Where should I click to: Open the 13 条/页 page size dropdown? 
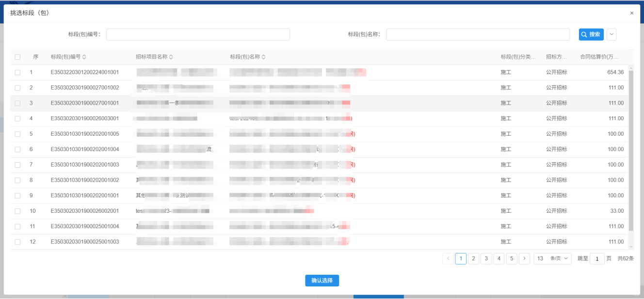[552, 259]
